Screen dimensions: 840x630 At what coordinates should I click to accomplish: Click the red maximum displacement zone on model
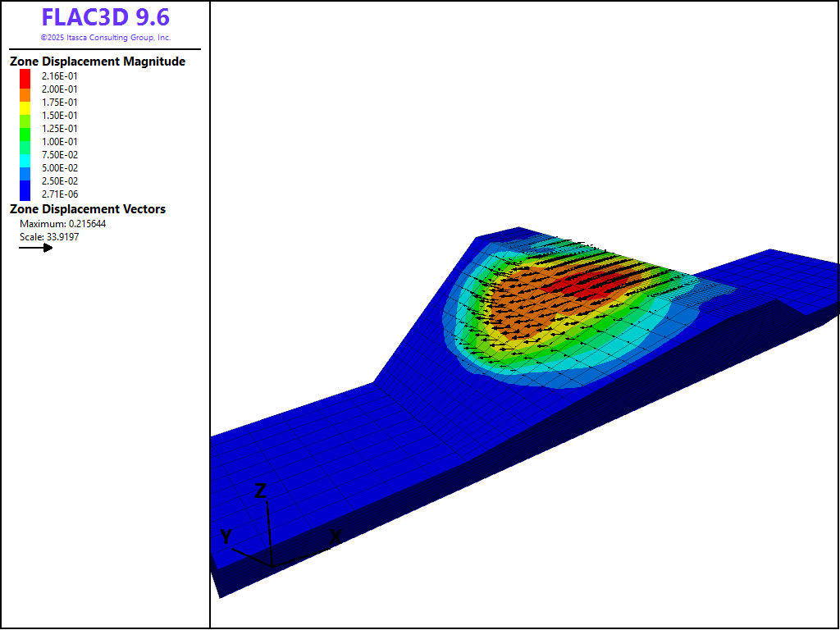pyautogui.click(x=584, y=283)
